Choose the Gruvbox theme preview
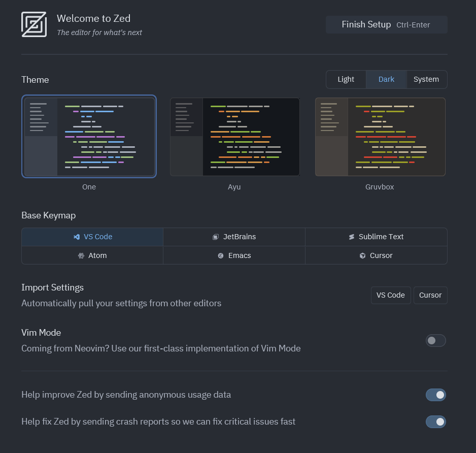Viewport: 476px width, 453px height. click(x=380, y=137)
